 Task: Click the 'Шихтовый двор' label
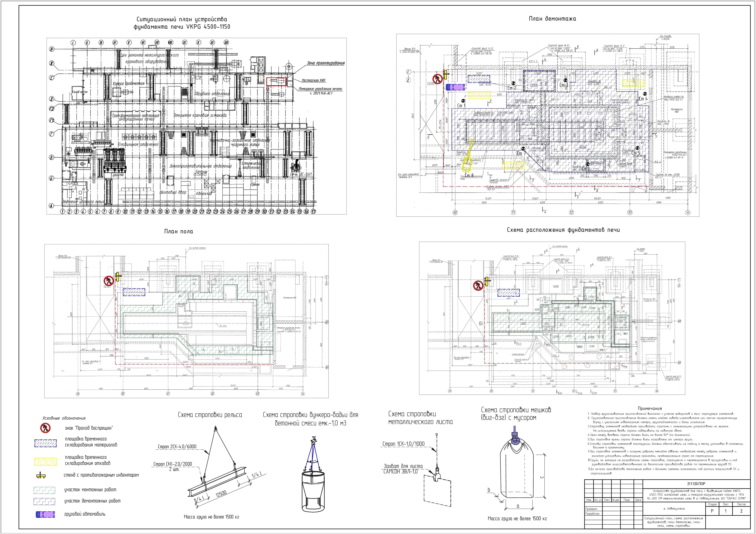coord(173,192)
